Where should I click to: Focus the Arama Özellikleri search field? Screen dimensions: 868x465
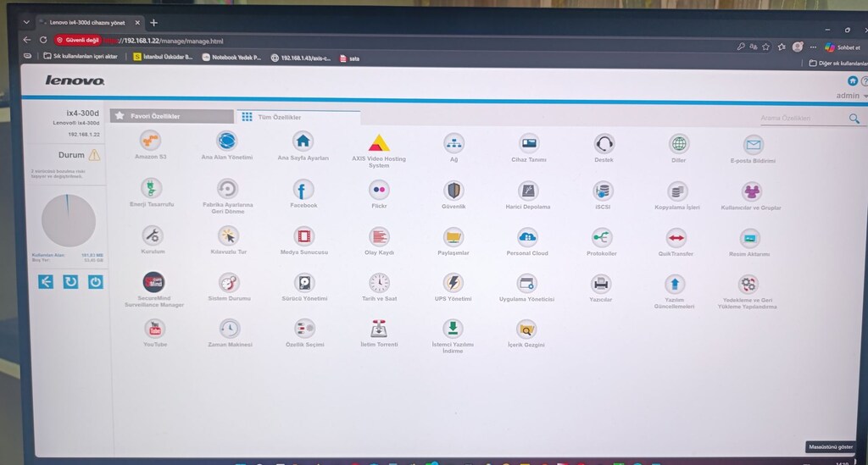coord(803,119)
